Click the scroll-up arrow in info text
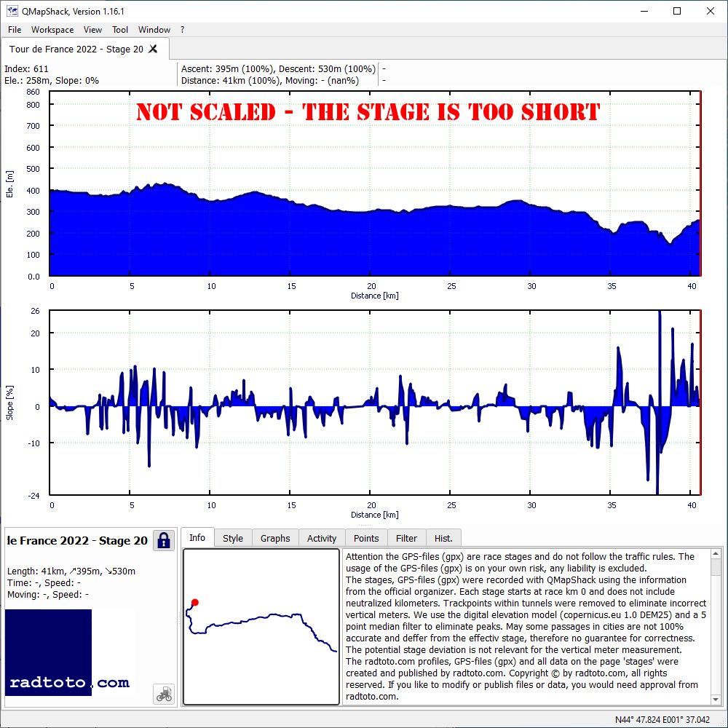The width and height of the screenshot is (728, 728). click(x=716, y=554)
